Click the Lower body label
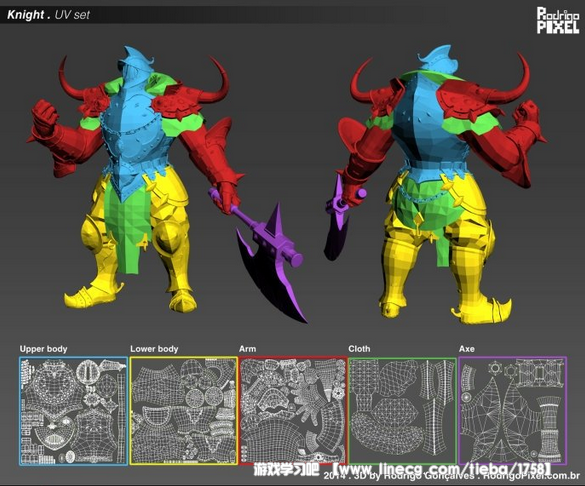Screen dimensions: 585x486 154,349
